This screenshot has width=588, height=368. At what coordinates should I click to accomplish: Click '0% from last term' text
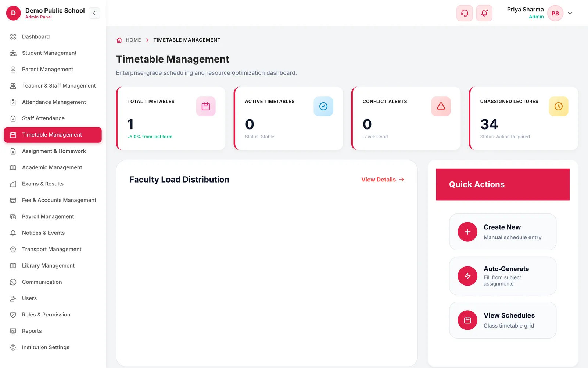(153, 137)
